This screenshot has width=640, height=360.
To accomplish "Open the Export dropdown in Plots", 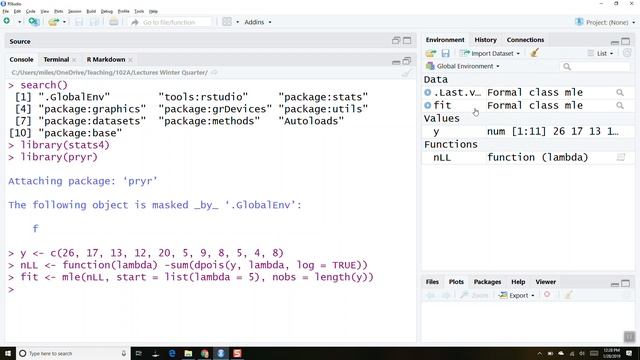I will point(517,295).
